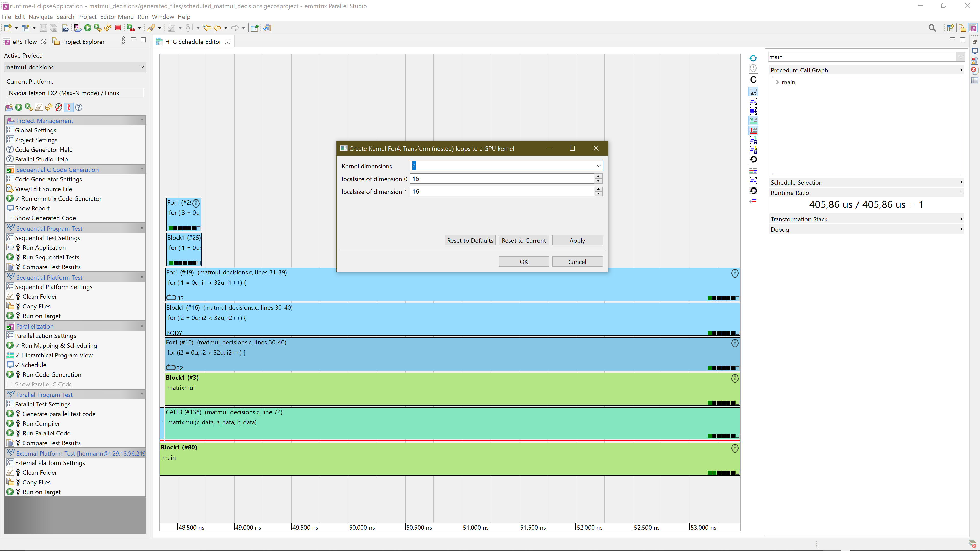Click the eraser clean icon in ePS Flow
Viewport: 980px width, 551px height.
(x=39, y=108)
